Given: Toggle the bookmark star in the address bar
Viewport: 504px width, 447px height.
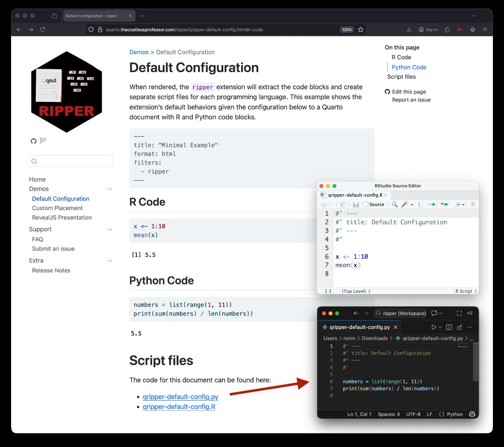Looking at the screenshot, I should (361, 30).
